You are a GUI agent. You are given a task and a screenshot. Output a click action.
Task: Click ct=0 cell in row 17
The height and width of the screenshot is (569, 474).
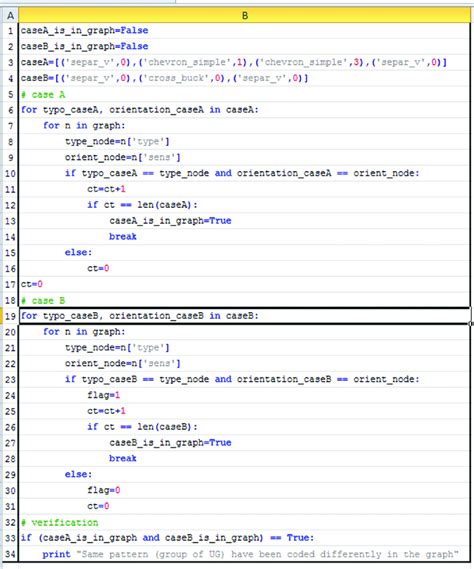coord(245,284)
